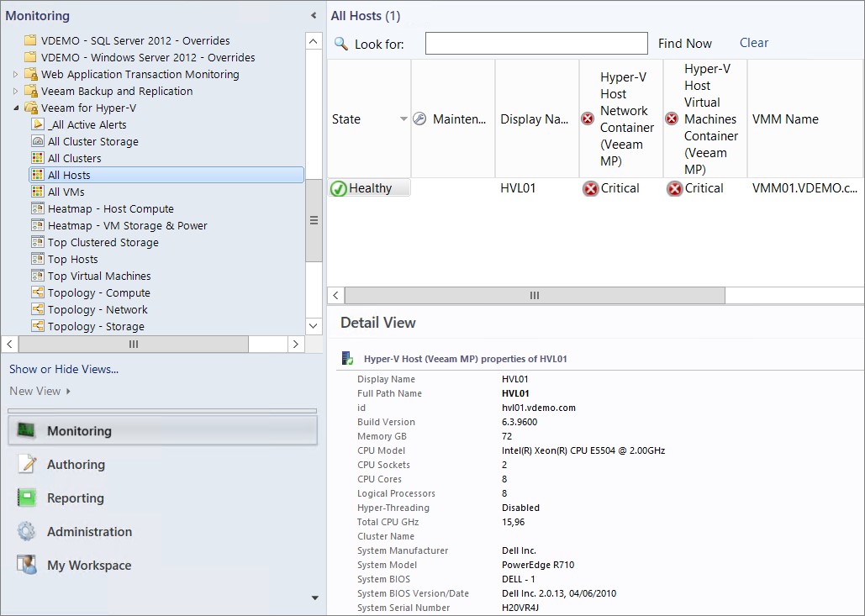865x616 pixels.
Task: Click the Critical icon in Virtual Machines Container cell
Action: (674, 188)
